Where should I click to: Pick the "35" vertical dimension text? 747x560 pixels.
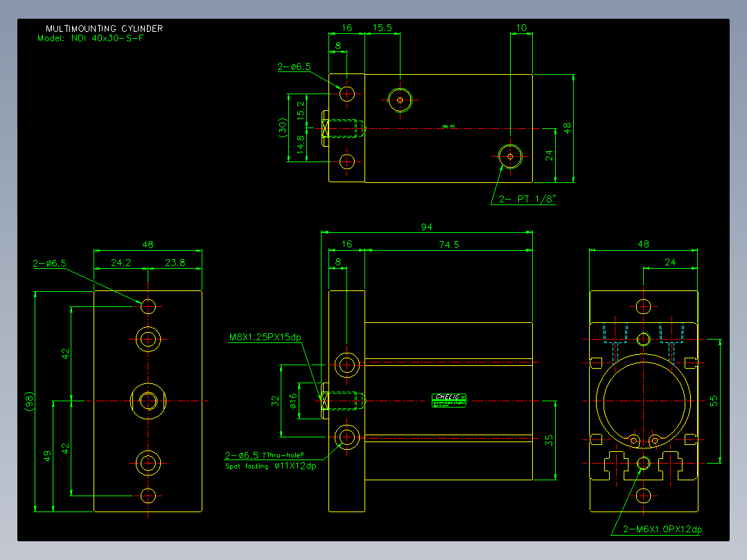click(x=549, y=440)
